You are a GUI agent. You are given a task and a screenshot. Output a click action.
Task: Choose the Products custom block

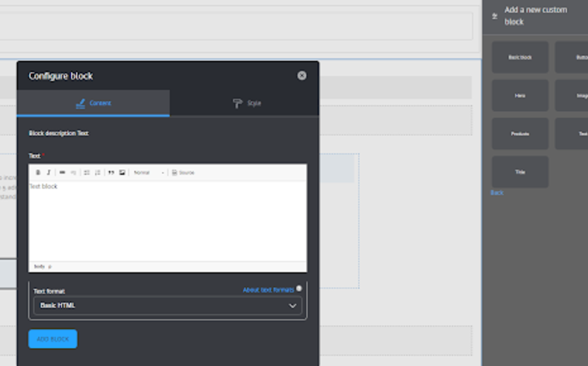pos(520,134)
